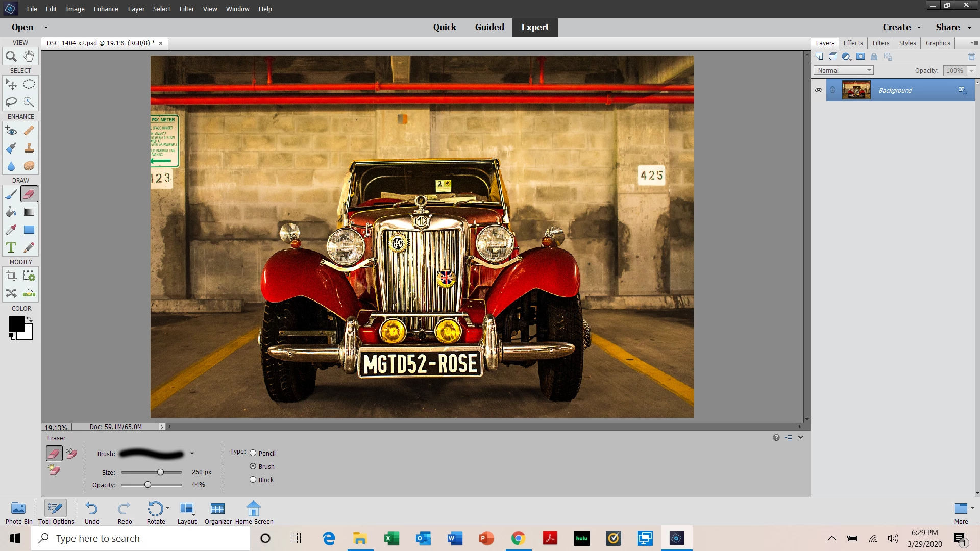Image resolution: width=980 pixels, height=551 pixels.
Task: Set eraser type to Block
Action: 253,480
